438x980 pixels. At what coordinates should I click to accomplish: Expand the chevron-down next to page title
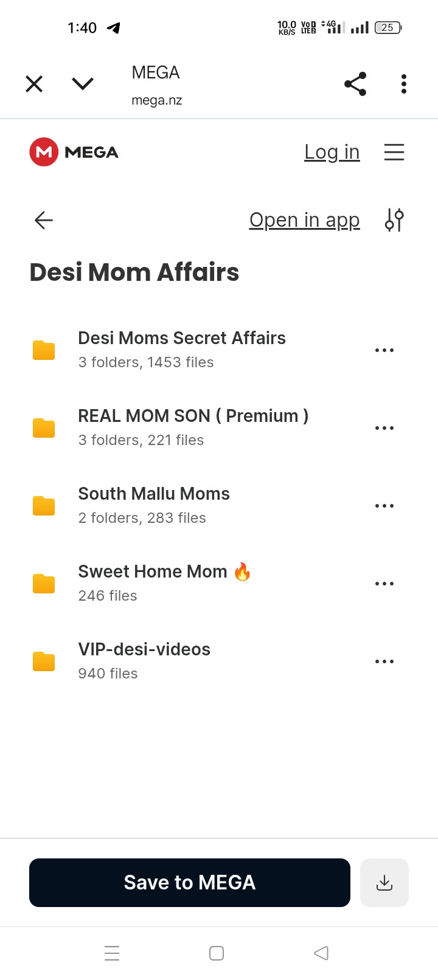pyautogui.click(x=83, y=84)
